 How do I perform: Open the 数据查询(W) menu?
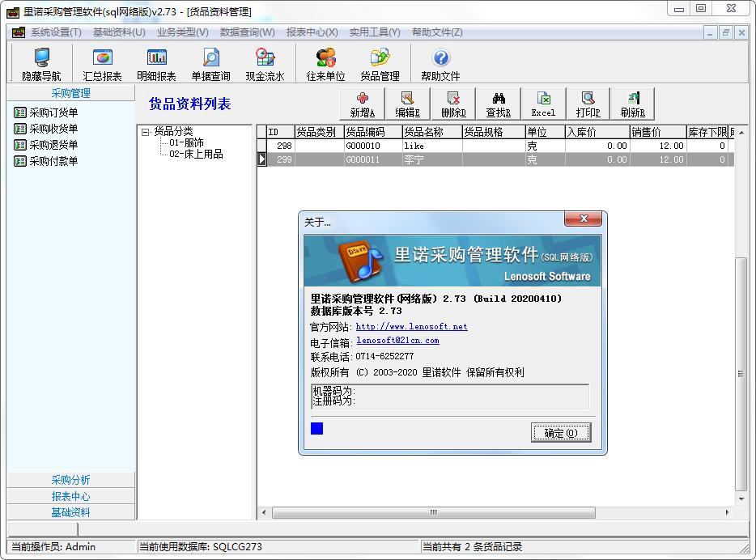248,32
